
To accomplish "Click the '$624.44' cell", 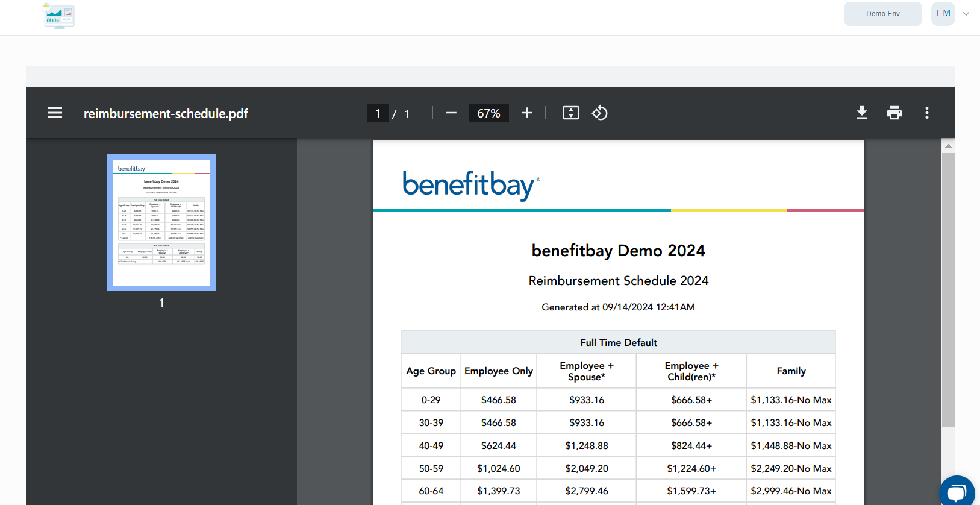I will (498, 446).
